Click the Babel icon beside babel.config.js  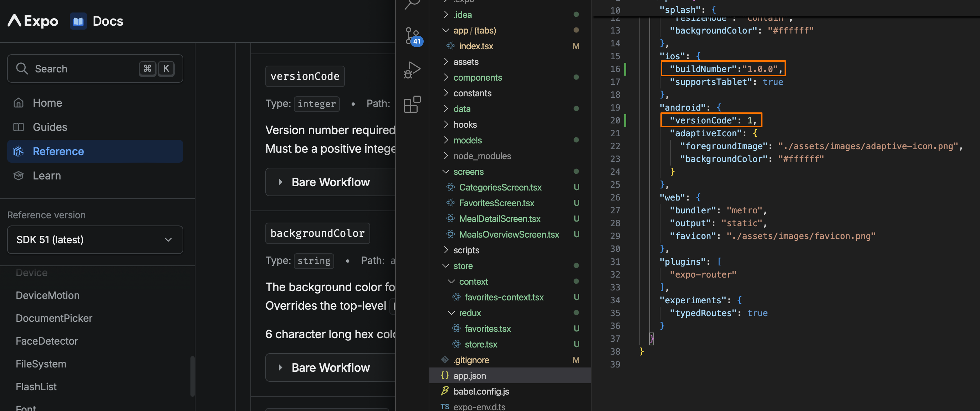point(445,391)
